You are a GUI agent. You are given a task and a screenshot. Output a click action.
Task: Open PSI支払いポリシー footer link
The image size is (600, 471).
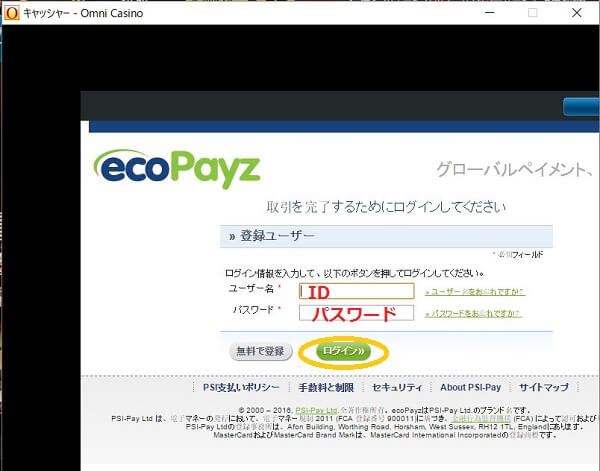coord(241,388)
